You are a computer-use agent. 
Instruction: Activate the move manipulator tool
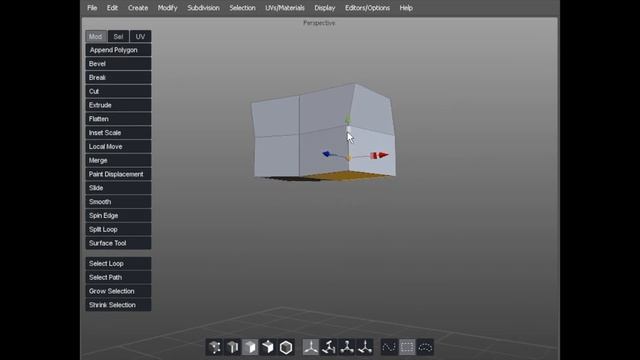(x=311, y=347)
